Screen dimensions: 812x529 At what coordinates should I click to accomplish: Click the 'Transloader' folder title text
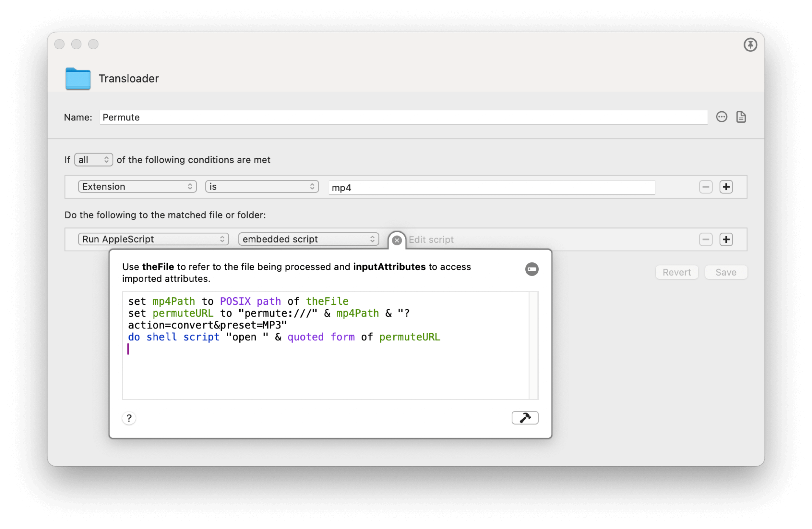[x=129, y=79]
